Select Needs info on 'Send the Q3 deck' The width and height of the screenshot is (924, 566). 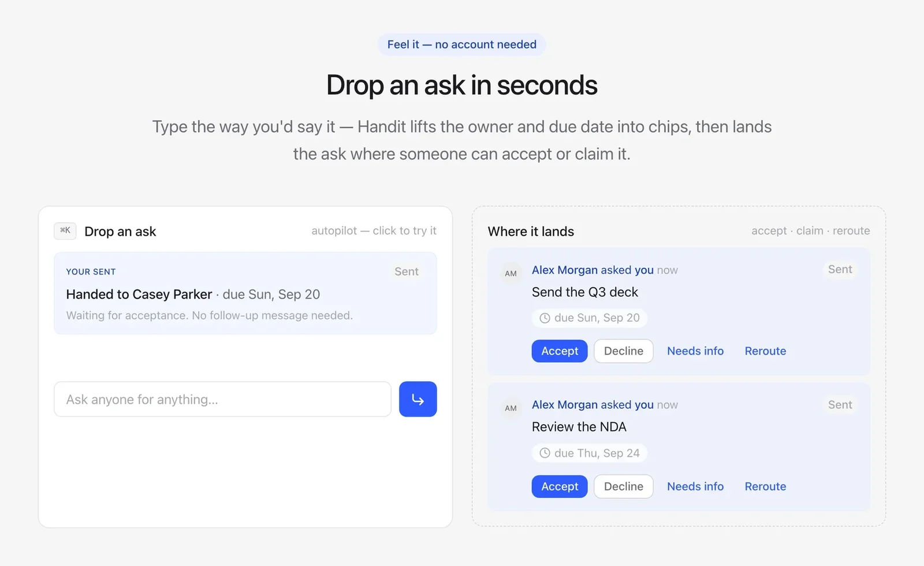coord(695,351)
